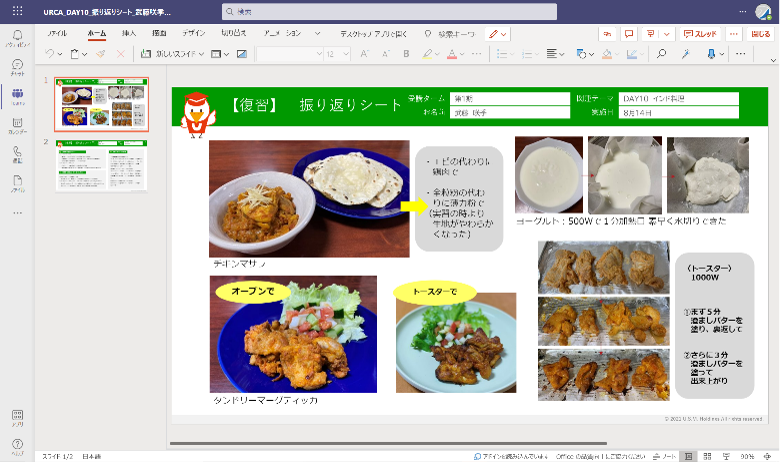Click the Delete X icon
Image resolution: width=782 pixels, height=467 pixels.
pos(120,54)
